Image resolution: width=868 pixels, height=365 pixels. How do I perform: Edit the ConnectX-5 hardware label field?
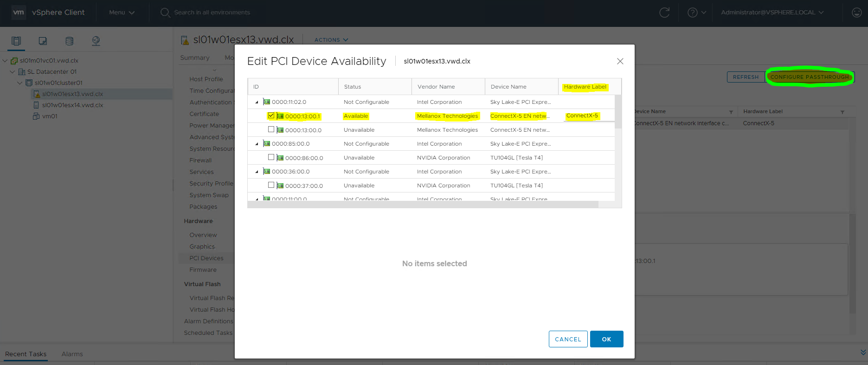point(589,116)
